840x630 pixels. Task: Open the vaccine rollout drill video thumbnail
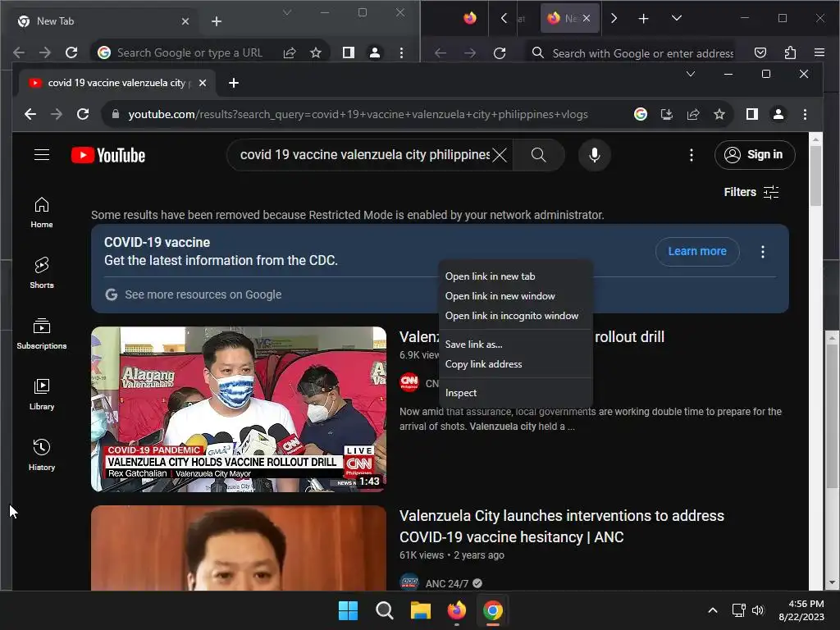(x=239, y=409)
